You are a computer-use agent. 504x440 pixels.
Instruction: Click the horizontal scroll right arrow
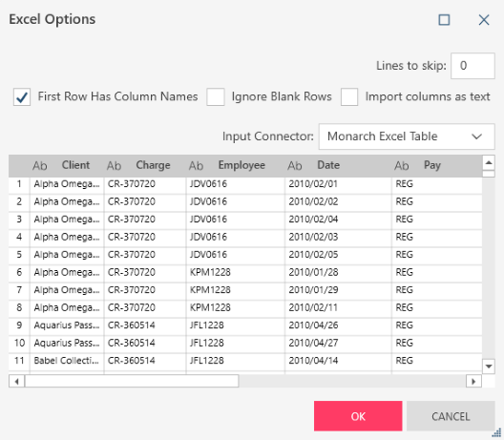473,382
